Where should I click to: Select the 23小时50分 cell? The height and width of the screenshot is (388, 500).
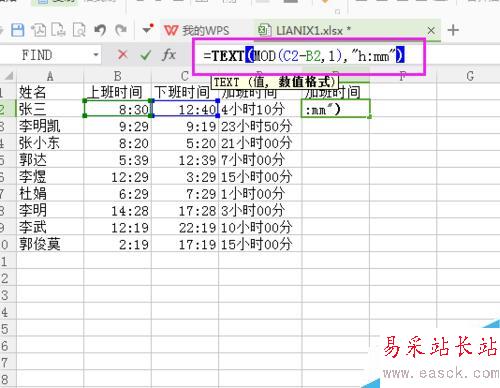[x=260, y=126]
